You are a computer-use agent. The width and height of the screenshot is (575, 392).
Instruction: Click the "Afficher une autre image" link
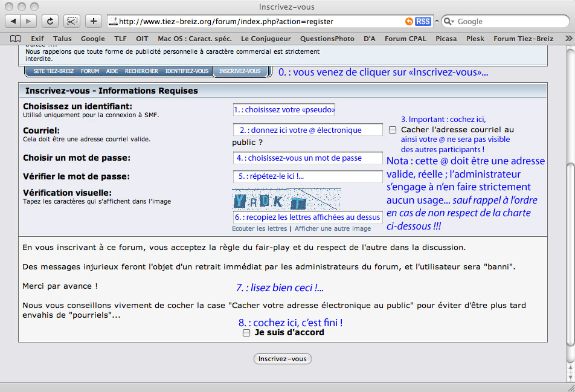click(333, 228)
